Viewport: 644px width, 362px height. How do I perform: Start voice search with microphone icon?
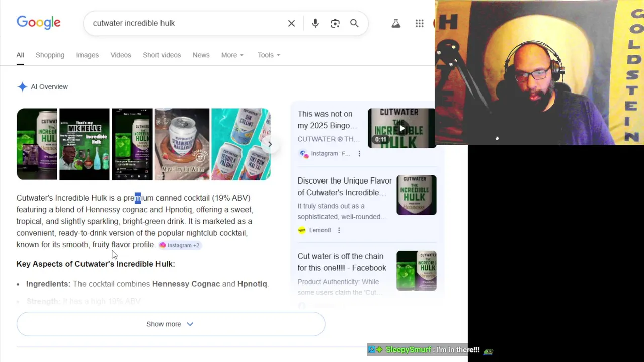click(x=315, y=23)
